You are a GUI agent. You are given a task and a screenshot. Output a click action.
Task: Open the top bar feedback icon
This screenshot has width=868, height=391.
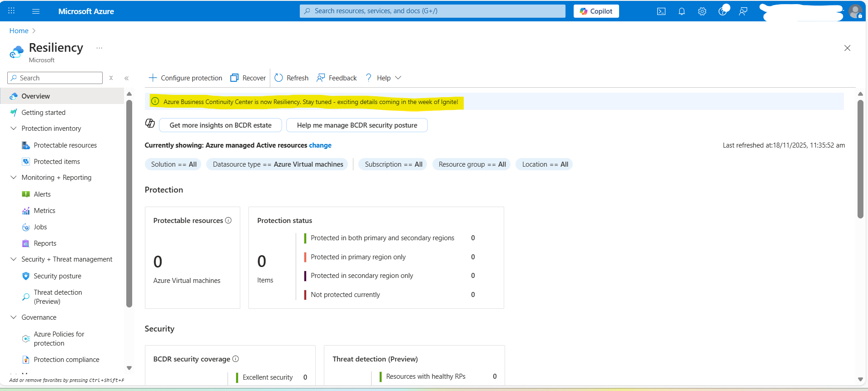coord(743,11)
